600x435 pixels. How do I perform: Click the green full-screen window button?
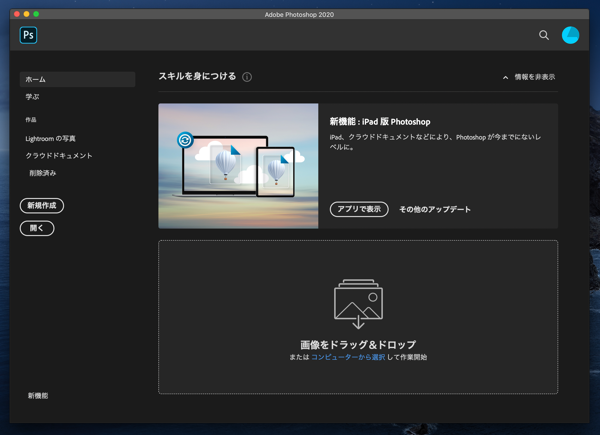[36, 14]
